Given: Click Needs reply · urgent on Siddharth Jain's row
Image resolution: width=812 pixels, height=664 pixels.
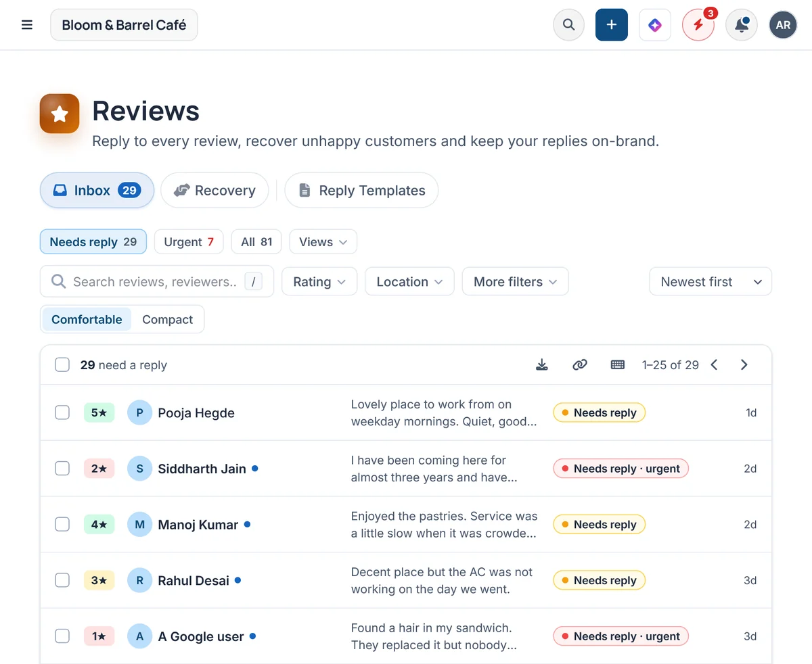Looking at the screenshot, I should pyautogui.click(x=621, y=469).
